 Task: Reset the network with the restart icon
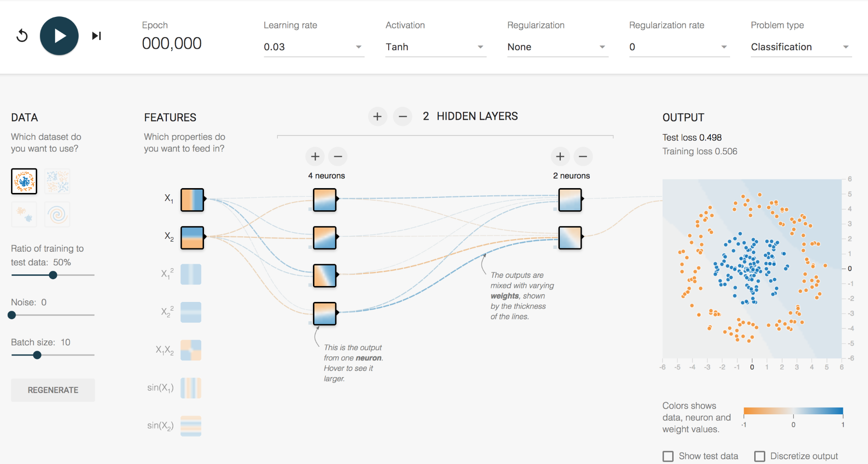tap(22, 36)
